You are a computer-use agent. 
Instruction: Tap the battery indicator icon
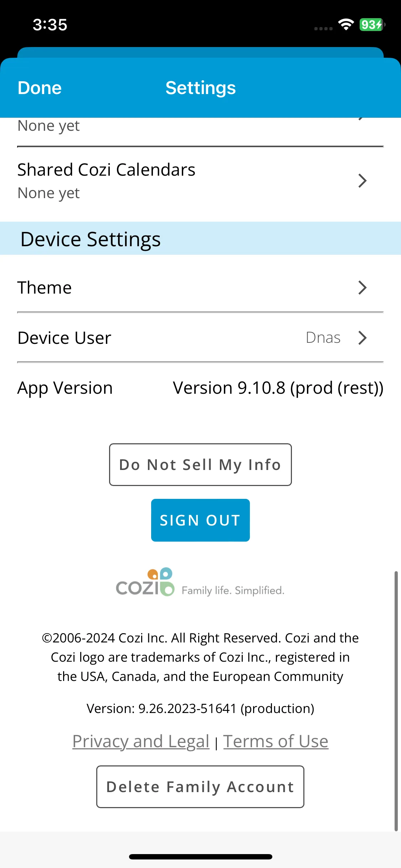tap(372, 25)
